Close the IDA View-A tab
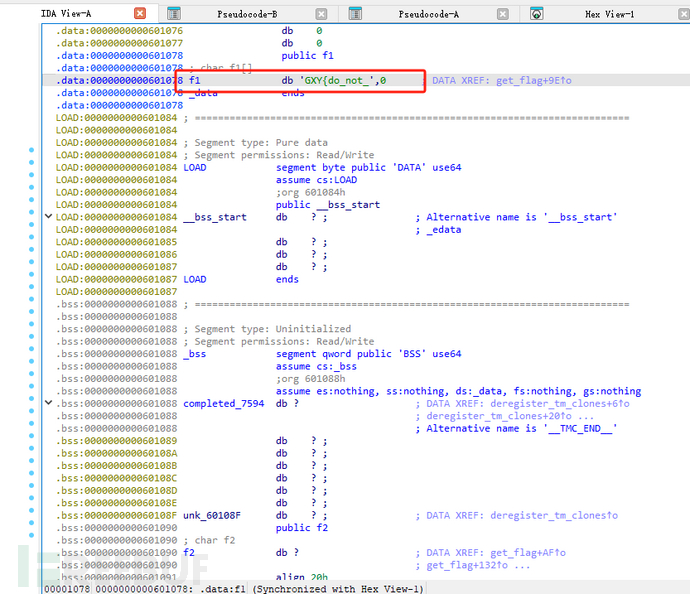The width and height of the screenshot is (690, 594). [x=140, y=13]
